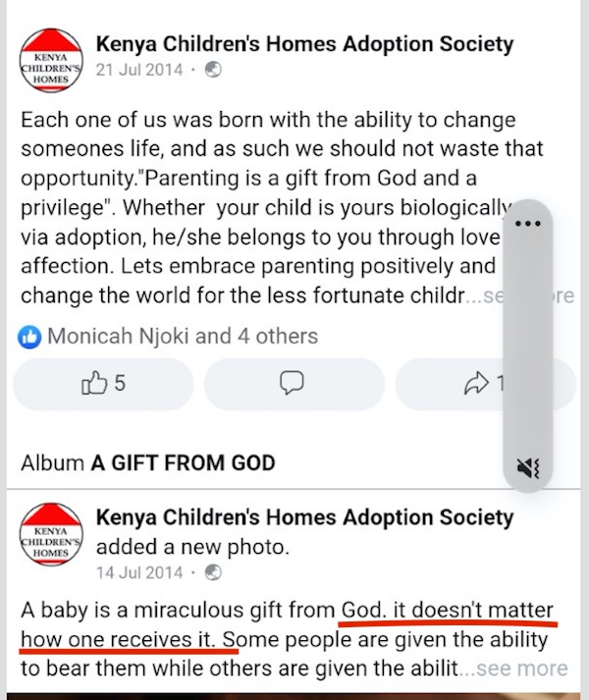Toggle the muted vibrate icon

(x=528, y=468)
